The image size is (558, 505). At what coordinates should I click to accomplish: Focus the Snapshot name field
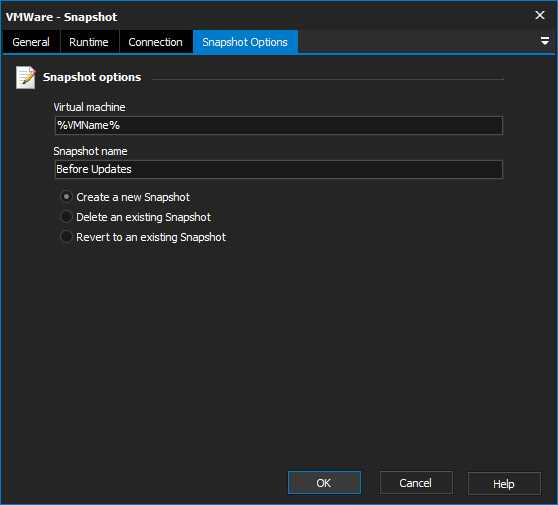(x=279, y=169)
